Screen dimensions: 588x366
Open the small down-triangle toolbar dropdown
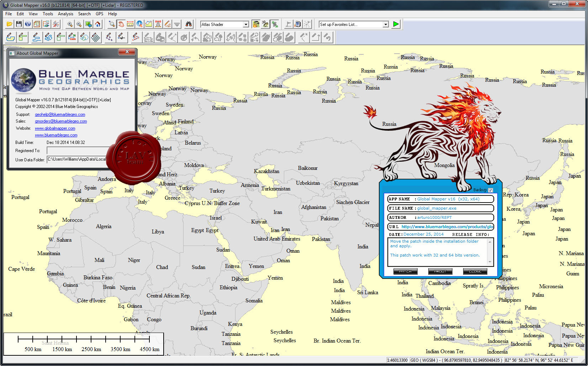(x=177, y=24)
